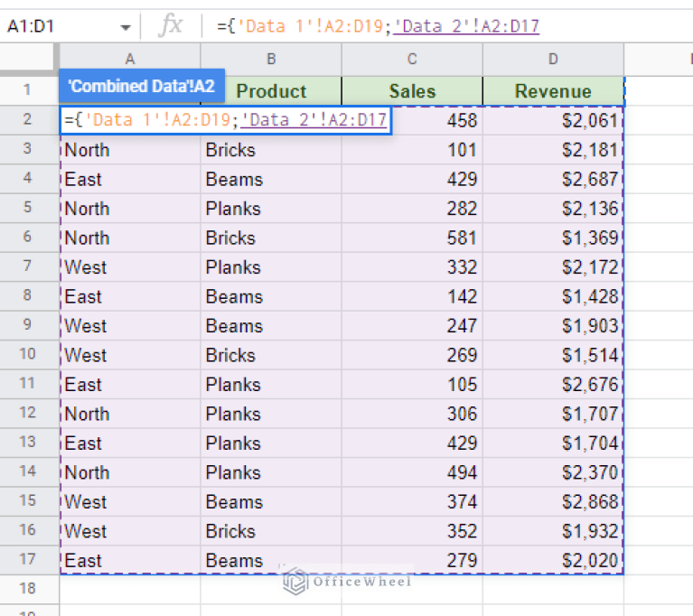Click the 'Combined Data'!A2 range tooltip
Image resolution: width=693 pixels, height=616 pixels.
pos(142,87)
